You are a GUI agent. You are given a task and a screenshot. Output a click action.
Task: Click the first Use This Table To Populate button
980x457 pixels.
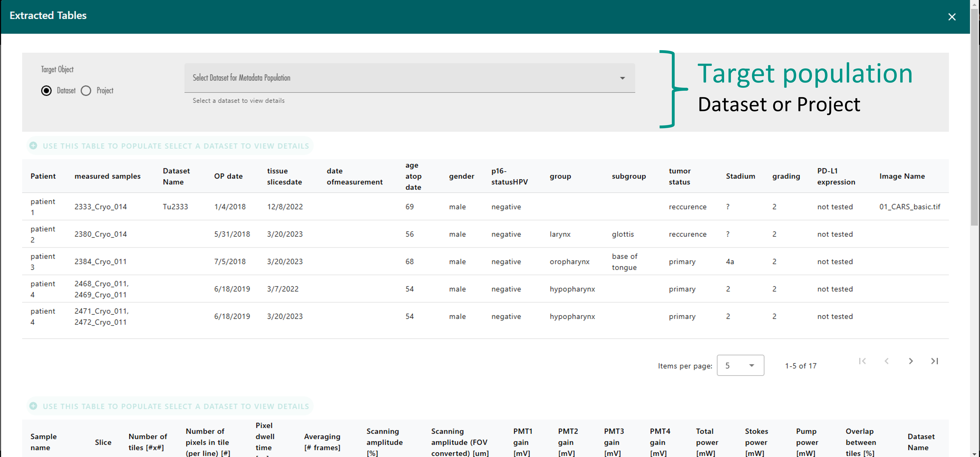pyautogui.click(x=170, y=146)
